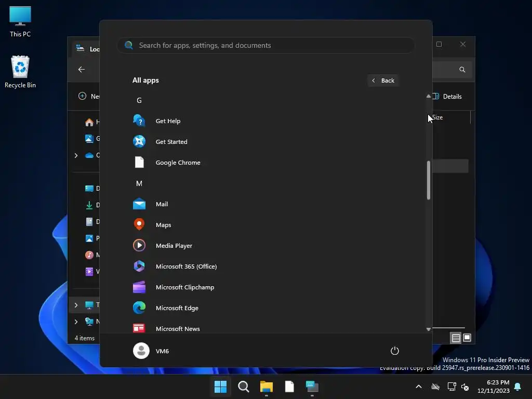532x399 pixels.
Task: Click the '4 items' status text
Action: (85, 338)
